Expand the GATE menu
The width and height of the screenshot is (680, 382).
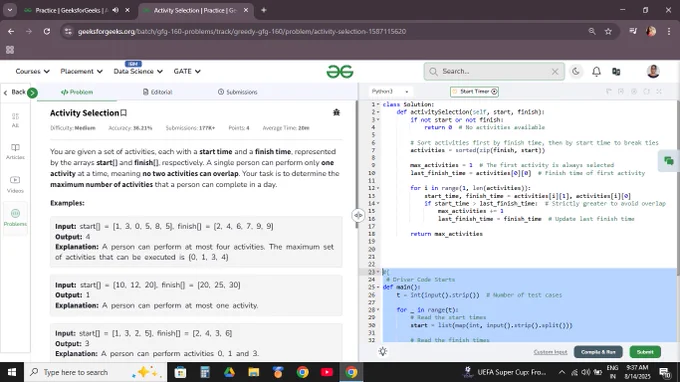[x=187, y=71]
